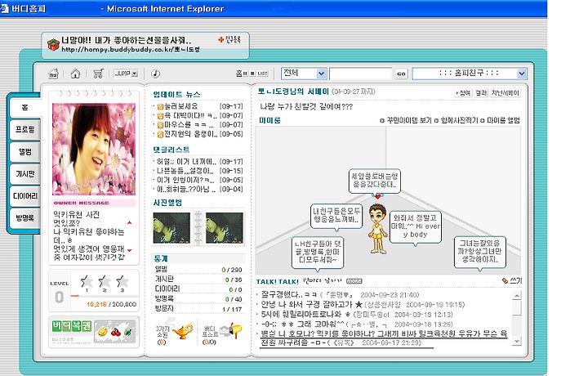Click the my-hompy house icon in toolbar
Image resolution: width=588 pixels, height=376 pixels.
click(54, 74)
